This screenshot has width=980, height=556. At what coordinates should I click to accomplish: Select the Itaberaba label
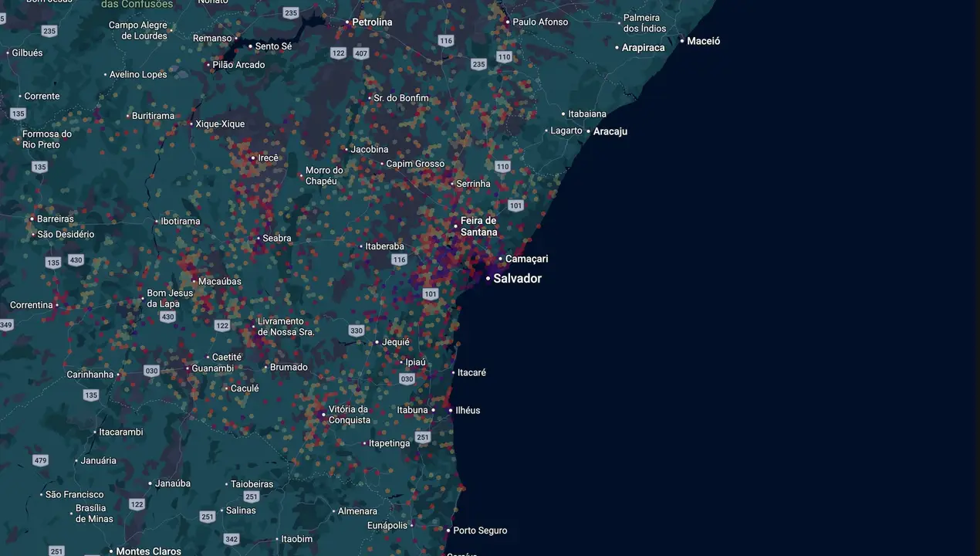(384, 246)
